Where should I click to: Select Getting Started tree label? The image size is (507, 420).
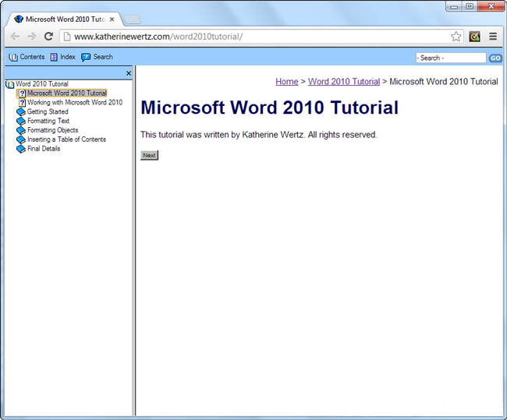pos(48,111)
